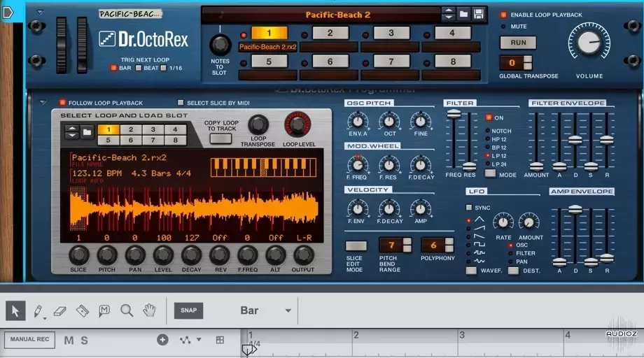Select the Magnify tool
Viewport: 644px width, 358px height.
[127, 310]
